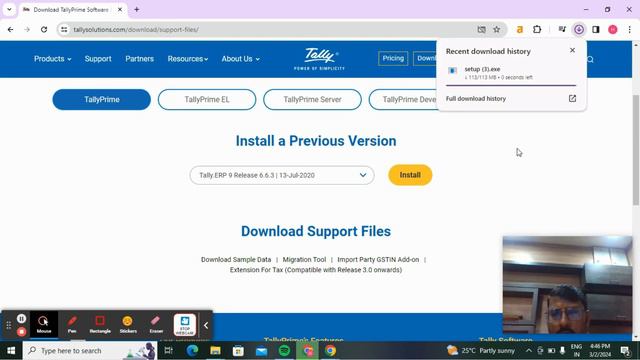The height and width of the screenshot is (360, 640).
Task: Open site information icon in address bar
Action: (64, 29)
